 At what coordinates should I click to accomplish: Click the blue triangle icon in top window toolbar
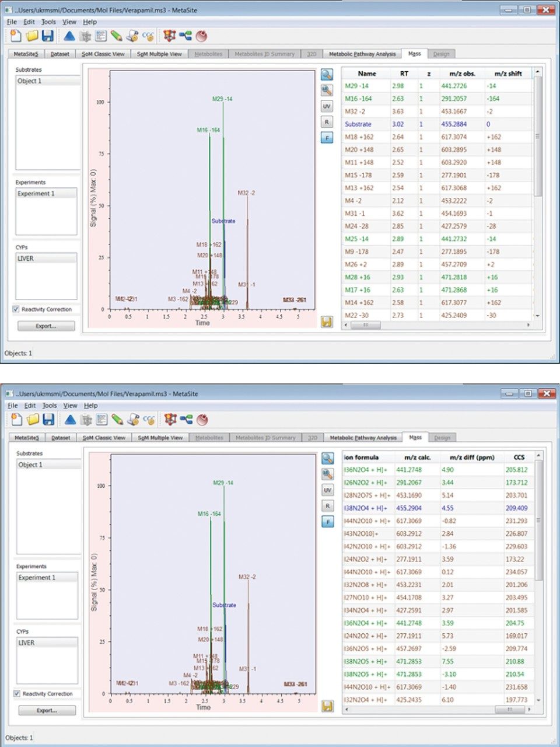69,36
